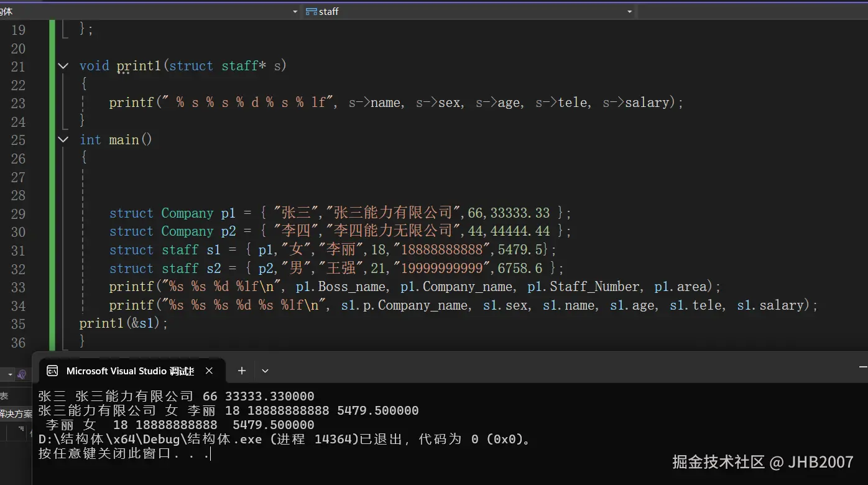Collapse the print1 function body
The height and width of the screenshot is (485, 868).
62,65
